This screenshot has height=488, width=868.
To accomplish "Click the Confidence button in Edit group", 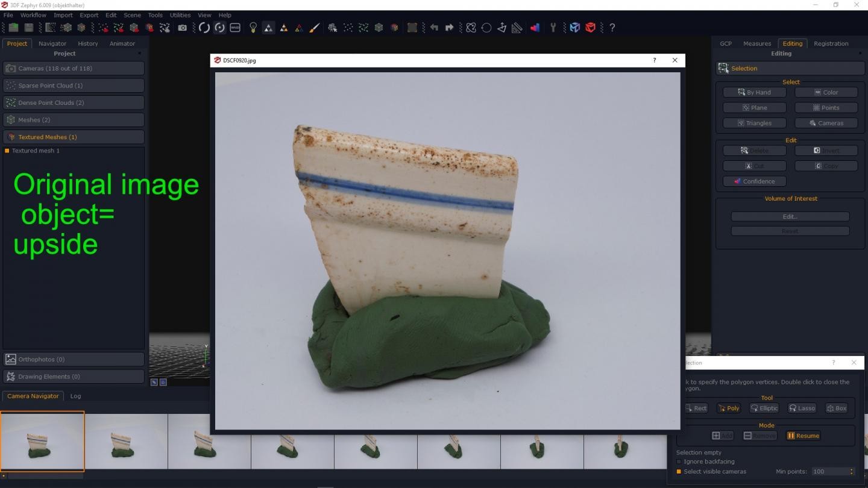I will [x=754, y=181].
